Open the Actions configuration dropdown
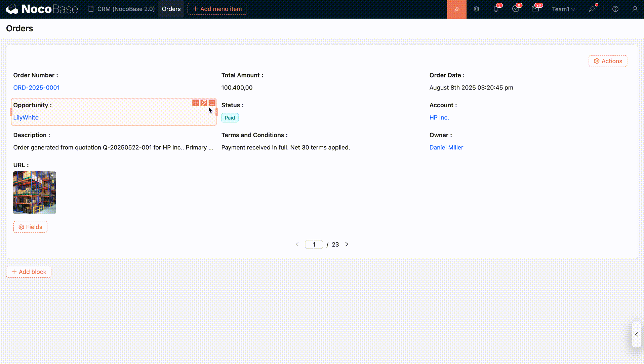Screen dimensions: 644x364 [x=608, y=61]
